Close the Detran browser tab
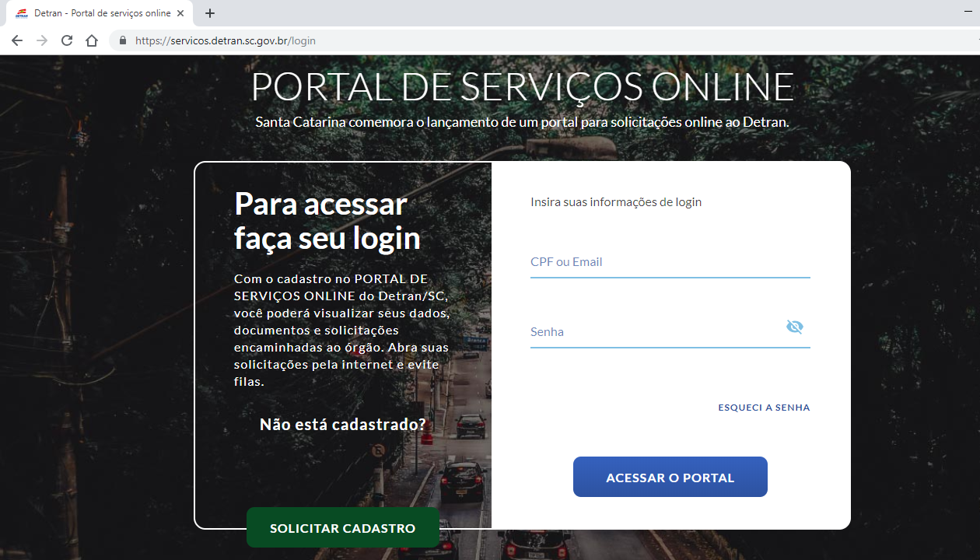 180,12
